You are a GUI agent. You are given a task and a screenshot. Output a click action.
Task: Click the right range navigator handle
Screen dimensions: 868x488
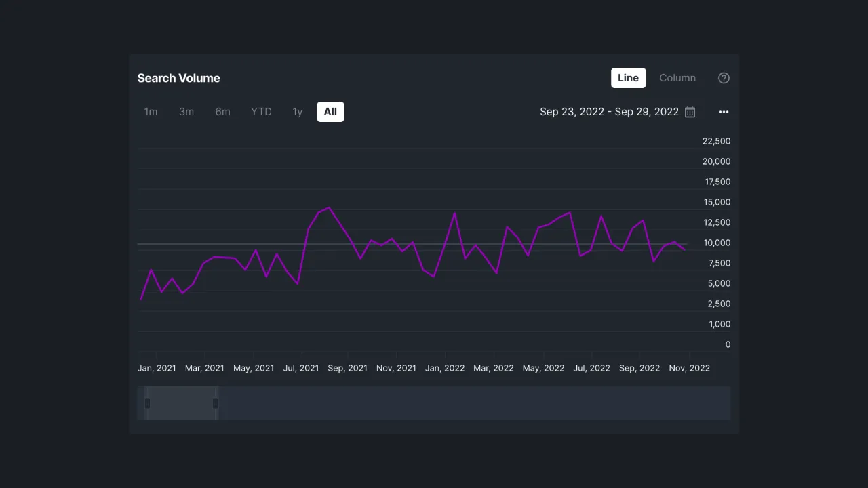pos(215,403)
